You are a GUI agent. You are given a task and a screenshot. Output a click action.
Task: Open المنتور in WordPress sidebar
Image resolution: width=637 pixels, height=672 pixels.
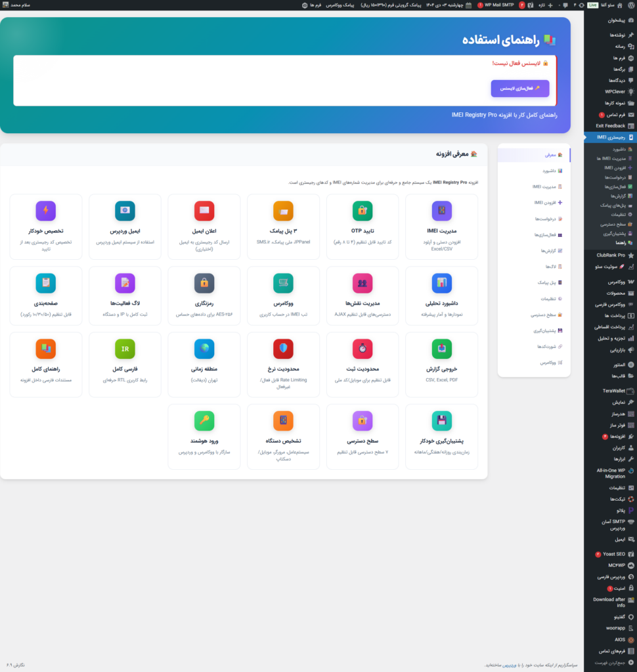click(x=611, y=365)
